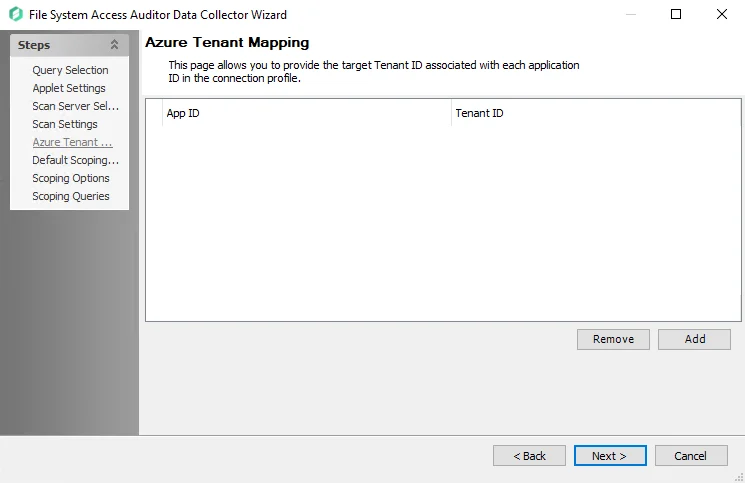
Task: Go back to previous wizard page
Action: point(529,456)
